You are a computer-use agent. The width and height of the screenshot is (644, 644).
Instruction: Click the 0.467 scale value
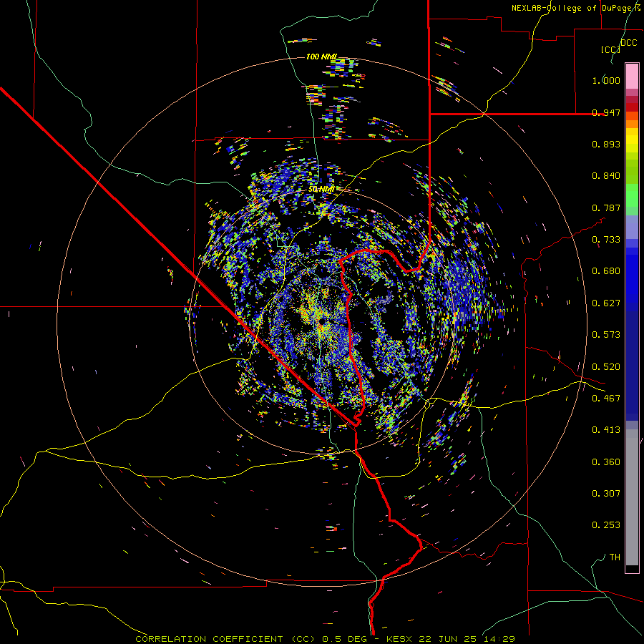click(606, 399)
